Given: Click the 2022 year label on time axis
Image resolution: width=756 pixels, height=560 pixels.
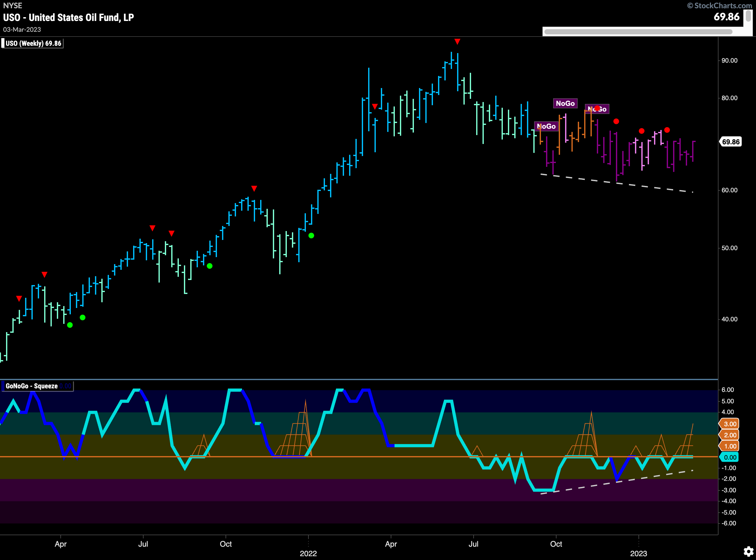Looking at the screenshot, I should 308,554.
